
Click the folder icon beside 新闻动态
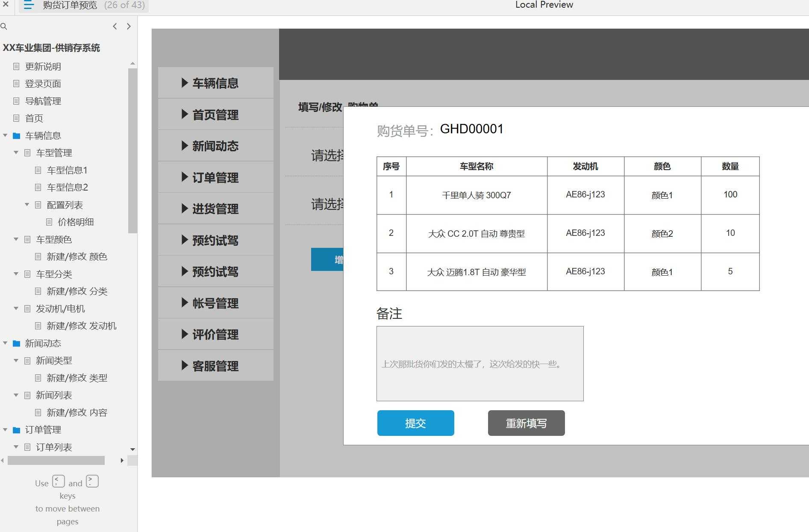16,343
